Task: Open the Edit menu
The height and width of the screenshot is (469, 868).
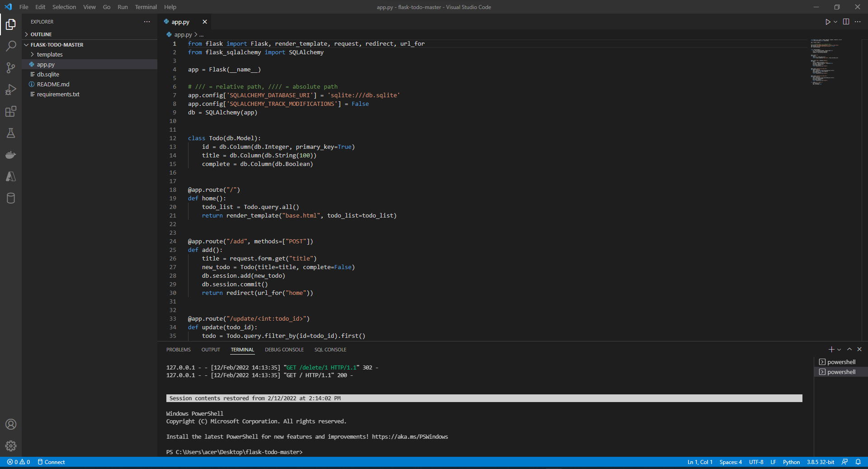Action: pos(40,7)
